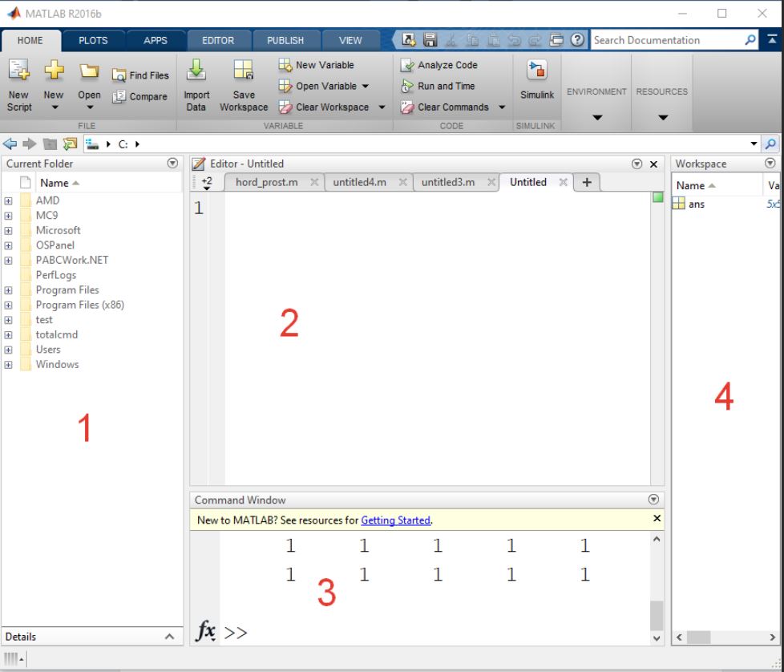Navigate forward with the gray right arrow
The height and width of the screenshot is (672, 784).
pos(30,144)
